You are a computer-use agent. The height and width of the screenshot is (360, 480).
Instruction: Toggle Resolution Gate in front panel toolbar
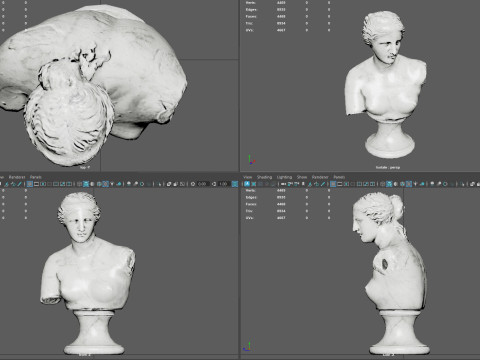pos(43,184)
